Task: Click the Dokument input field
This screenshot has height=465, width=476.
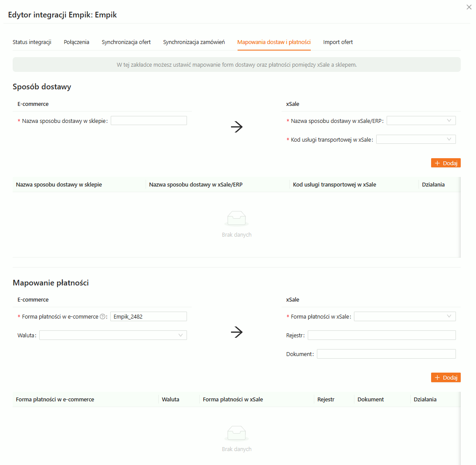Action: pos(386,354)
